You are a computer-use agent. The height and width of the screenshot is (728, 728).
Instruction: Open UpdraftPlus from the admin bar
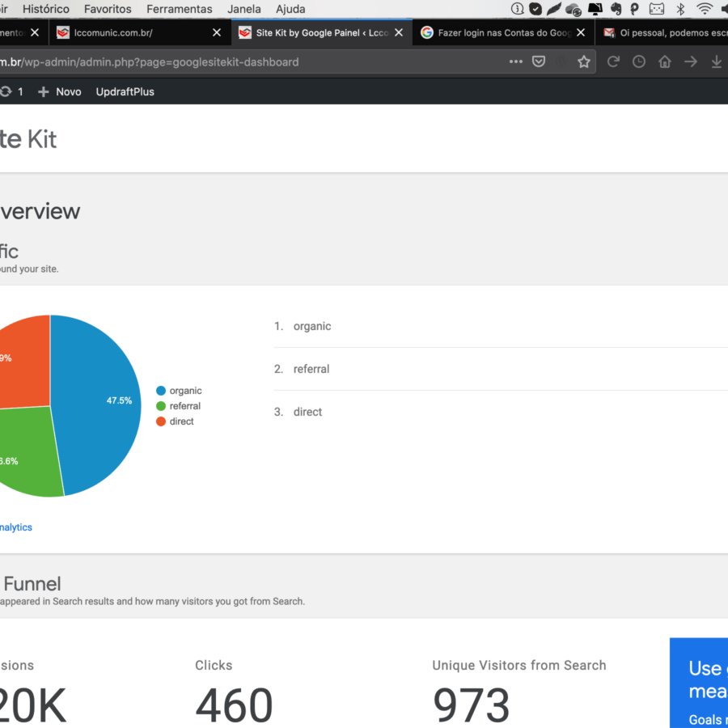click(x=125, y=92)
